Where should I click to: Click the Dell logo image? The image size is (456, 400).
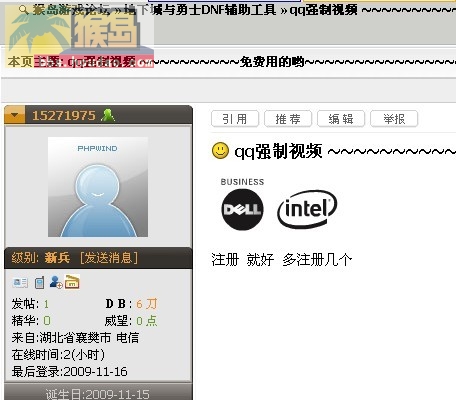click(242, 209)
